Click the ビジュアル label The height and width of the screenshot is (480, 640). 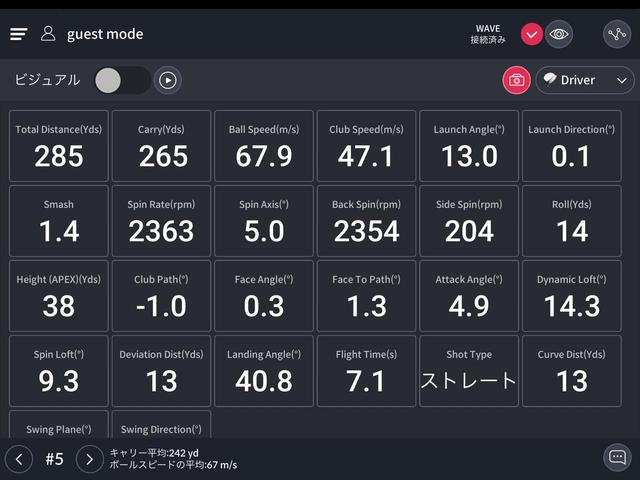point(47,80)
